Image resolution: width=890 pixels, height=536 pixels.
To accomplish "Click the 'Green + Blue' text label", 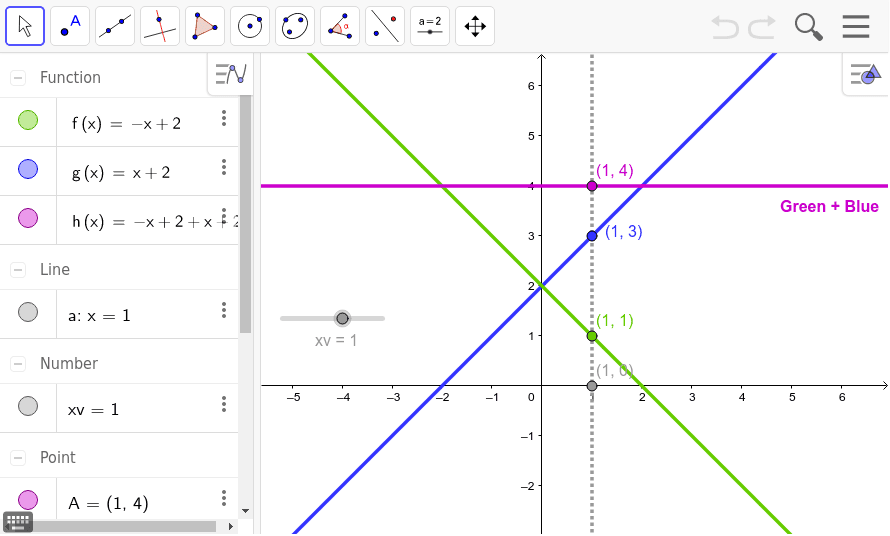I will 829,206.
